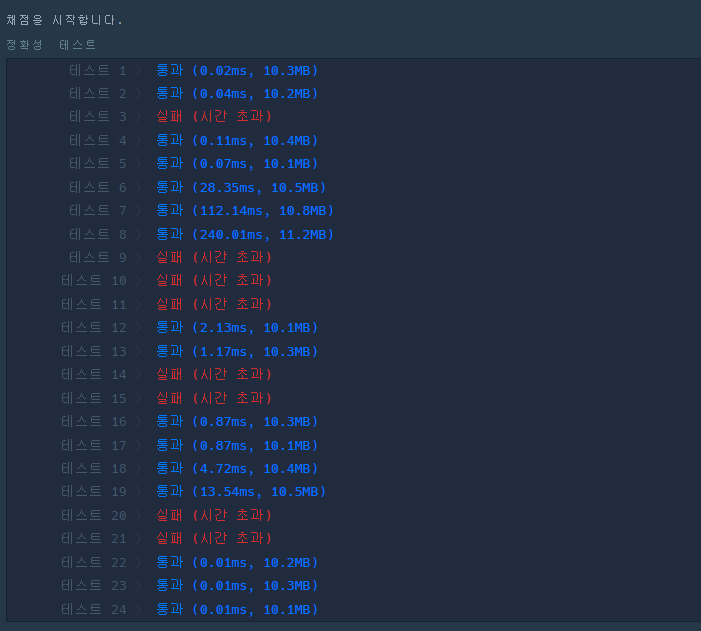Click result '통과 (0.04ms, 10.2MB)' for 테스트 2
Screen dimensions: 701x631
click(237, 93)
